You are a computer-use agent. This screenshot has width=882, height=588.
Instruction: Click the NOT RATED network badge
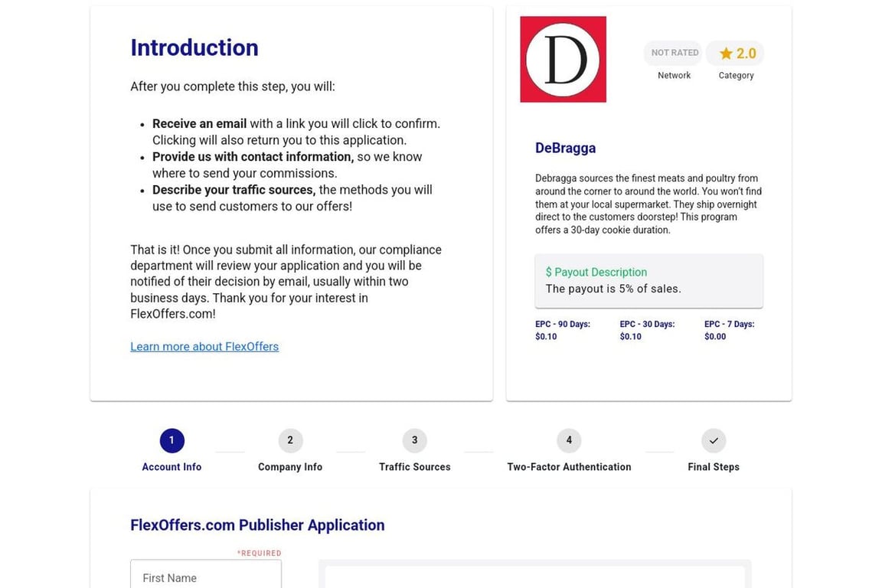pos(675,53)
